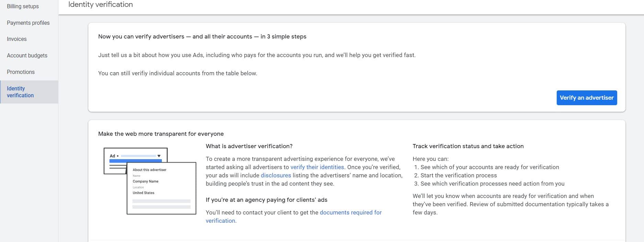Click the dropdown arrow in the Ad illustration
This screenshot has height=242, width=644.
click(159, 156)
